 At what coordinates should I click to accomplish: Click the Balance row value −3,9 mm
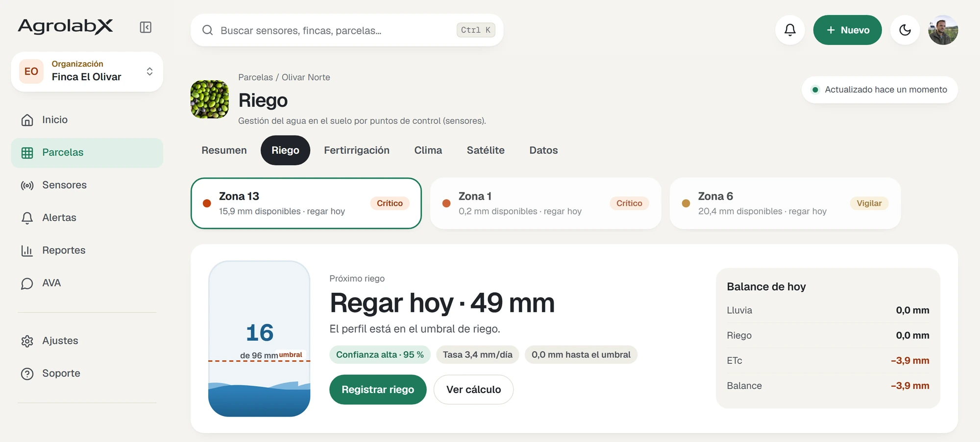point(910,386)
